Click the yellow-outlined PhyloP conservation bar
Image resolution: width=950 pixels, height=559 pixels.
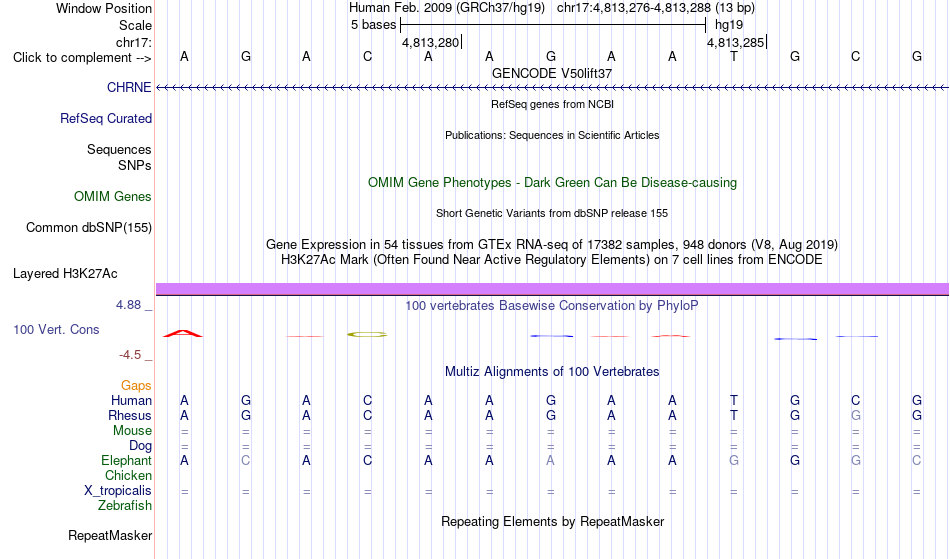point(367,334)
